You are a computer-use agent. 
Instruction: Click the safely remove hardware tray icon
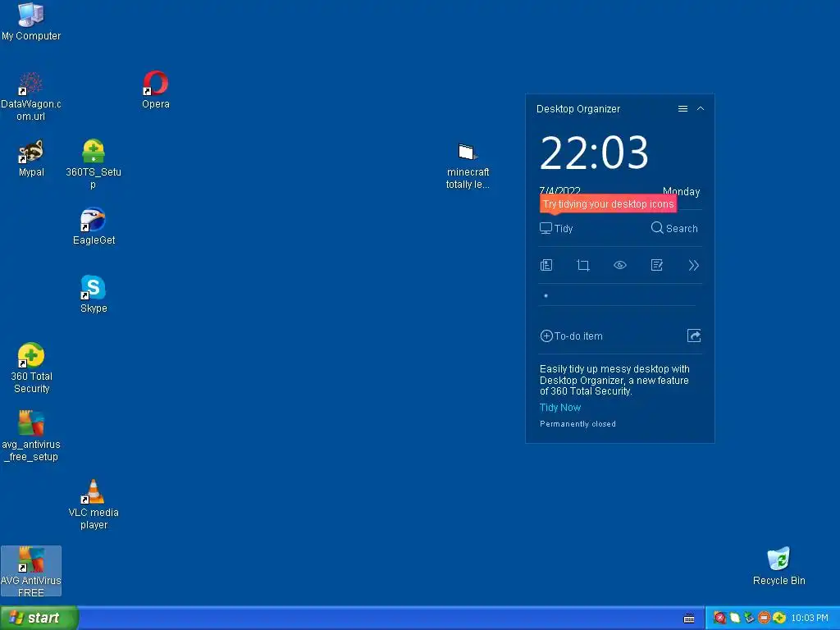(x=749, y=619)
